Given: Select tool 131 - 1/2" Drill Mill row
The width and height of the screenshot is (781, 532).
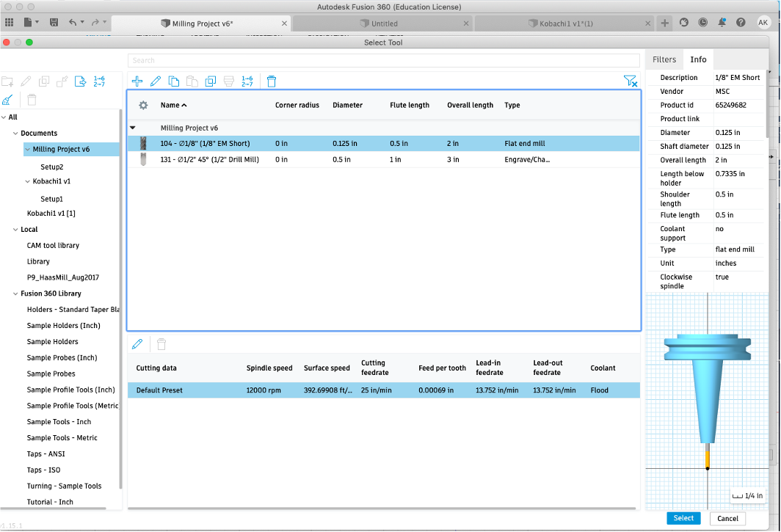Looking at the screenshot, I should pyautogui.click(x=383, y=159).
